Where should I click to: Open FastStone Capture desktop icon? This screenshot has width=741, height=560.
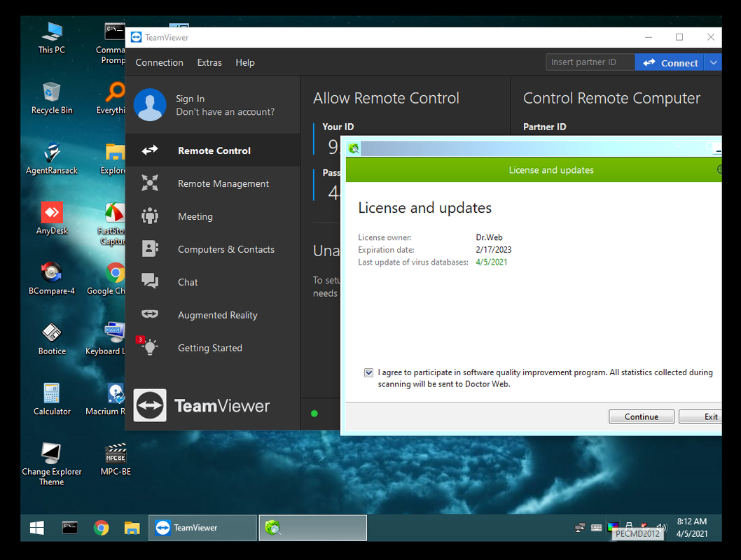[x=113, y=224]
